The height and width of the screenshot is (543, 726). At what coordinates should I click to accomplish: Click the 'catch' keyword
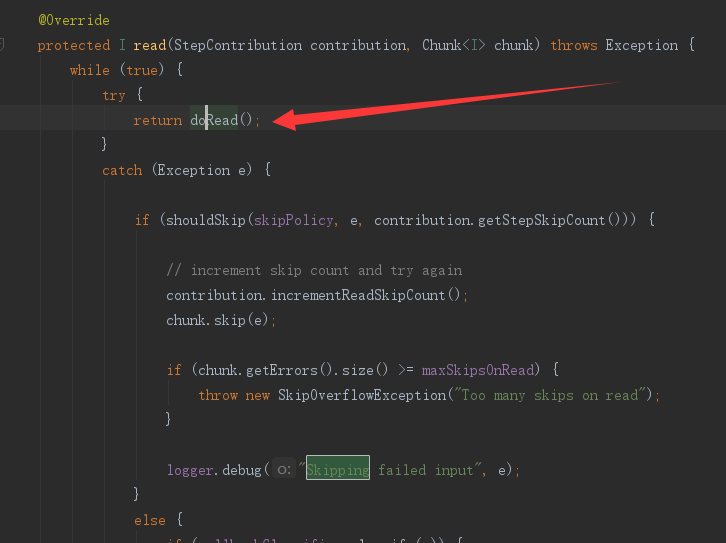[x=122, y=170]
